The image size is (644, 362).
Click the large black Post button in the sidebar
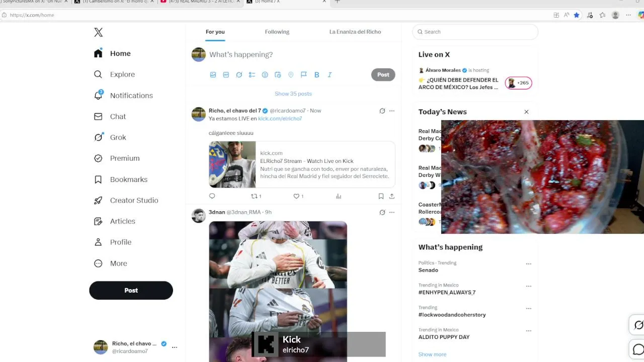pyautogui.click(x=131, y=290)
